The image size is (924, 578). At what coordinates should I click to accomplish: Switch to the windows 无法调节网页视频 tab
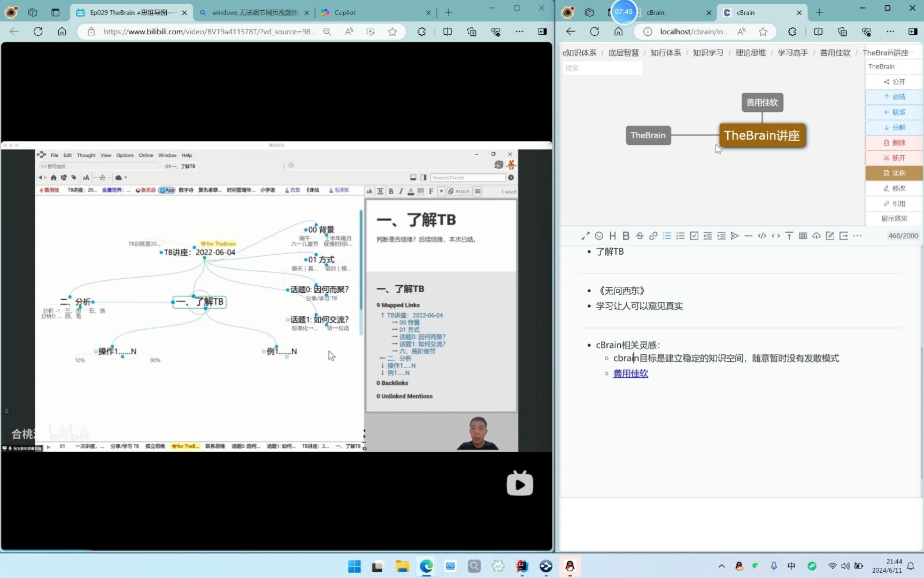tap(255, 12)
